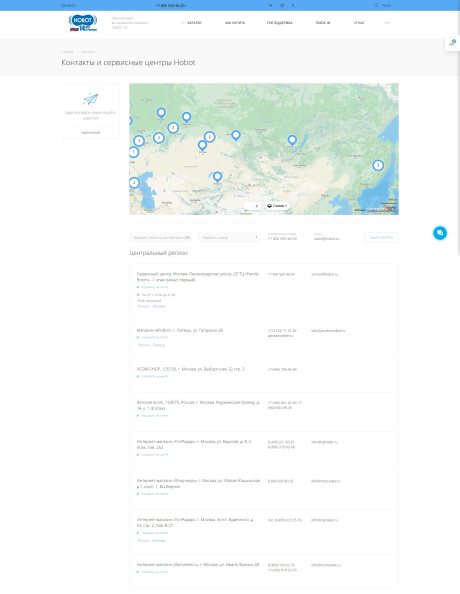This screenshot has height=594, width=460.
Task: Click the map cluster marker near the Pacific coast
Action: (378, 165)
